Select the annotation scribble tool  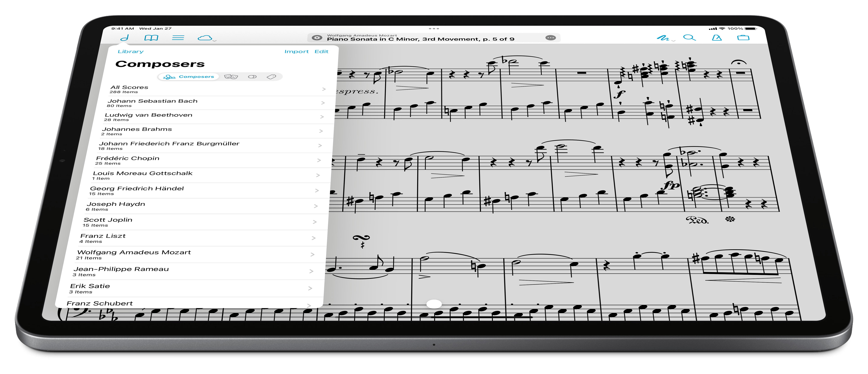(663, 38)
